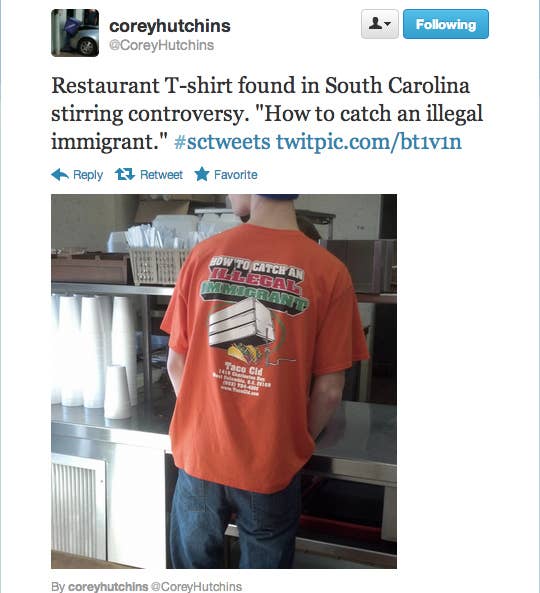Open the user actions person dropdown

pyautogui.click(x=380, y=24)
